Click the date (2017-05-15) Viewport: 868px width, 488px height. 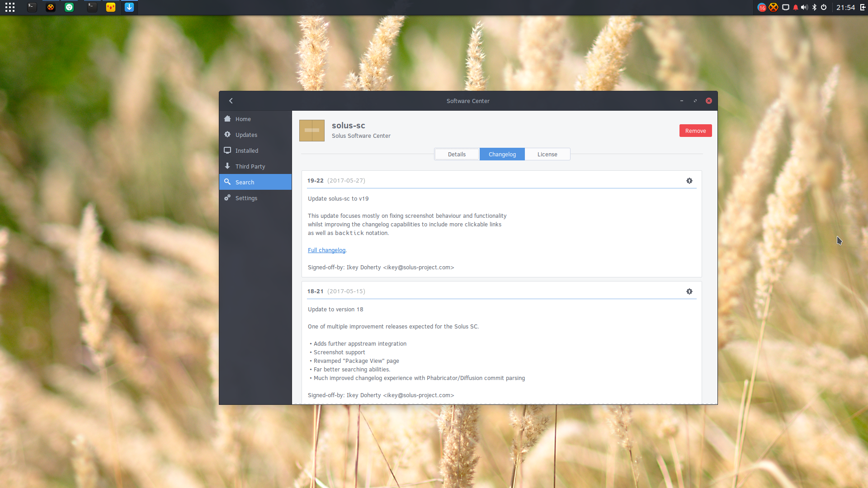coord(346,291)
